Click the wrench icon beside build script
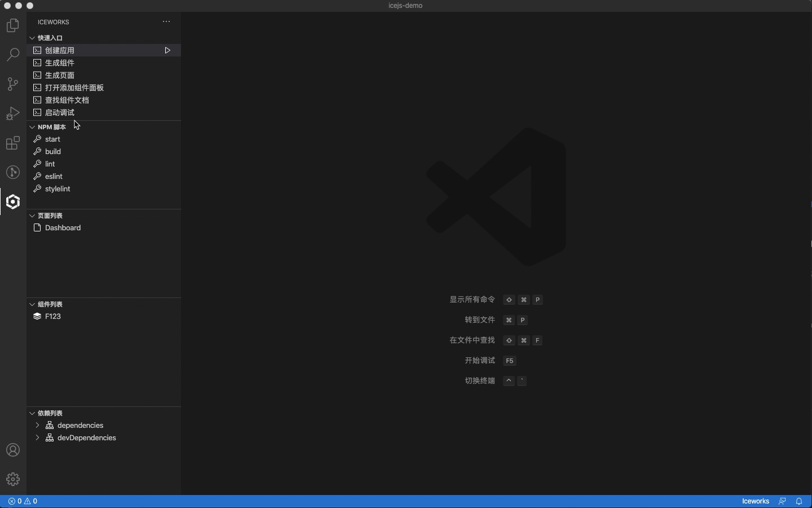 [x=37, y=151]
